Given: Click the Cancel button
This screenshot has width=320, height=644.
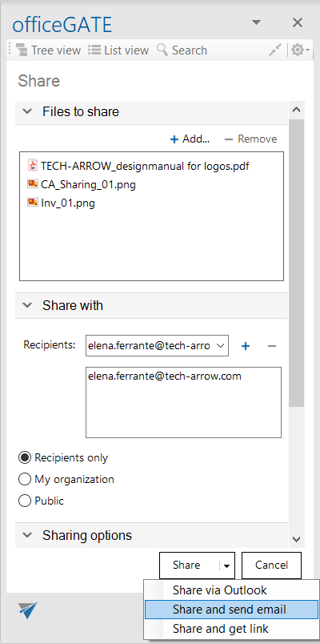Looking at the screenshot, I should tap(271, 566).
